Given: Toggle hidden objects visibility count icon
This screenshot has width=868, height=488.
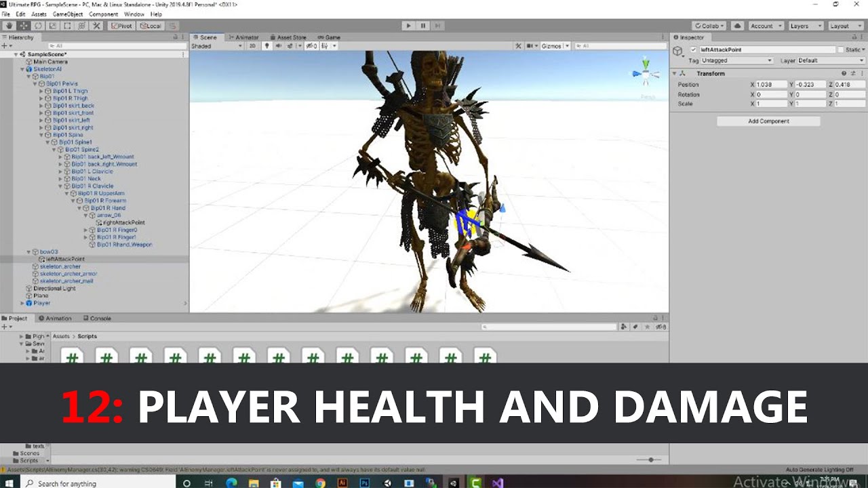Looking at the screenshot, I should pyautogui.click(x=311, y=46).
